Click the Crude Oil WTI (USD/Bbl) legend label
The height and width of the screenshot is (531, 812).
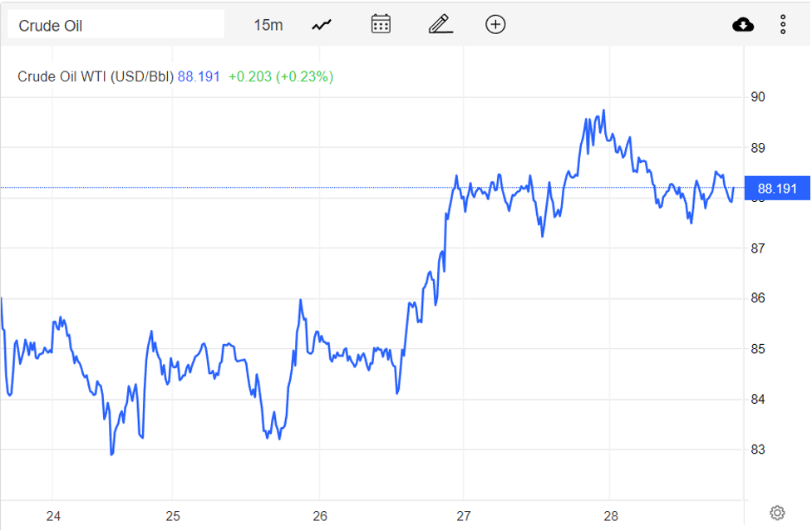point(96,76)
